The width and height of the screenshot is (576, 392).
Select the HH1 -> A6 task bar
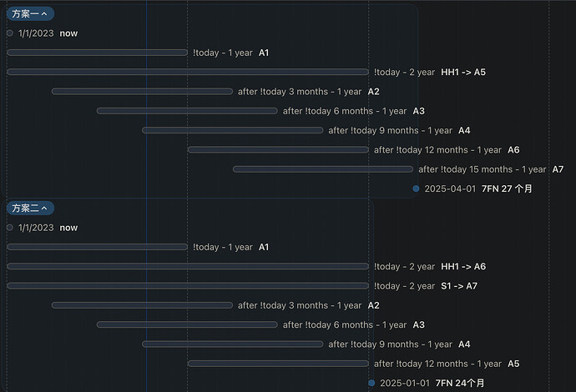188,266
